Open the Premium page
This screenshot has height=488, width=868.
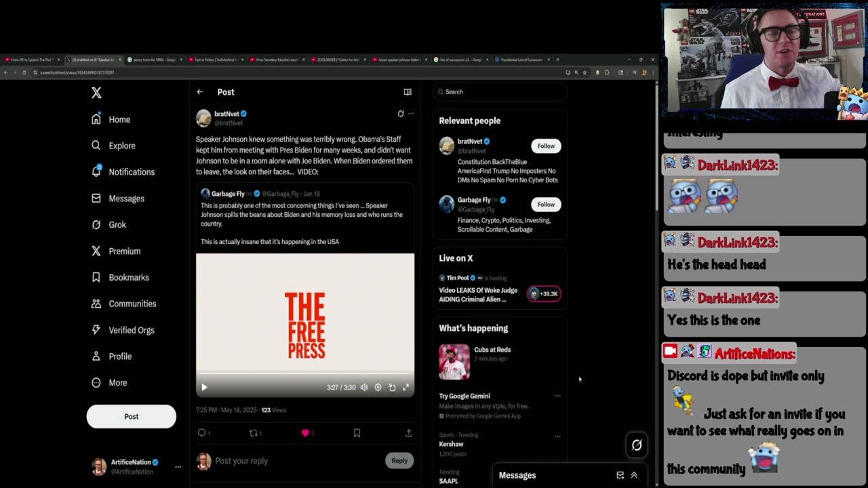(x=115, y=251)
